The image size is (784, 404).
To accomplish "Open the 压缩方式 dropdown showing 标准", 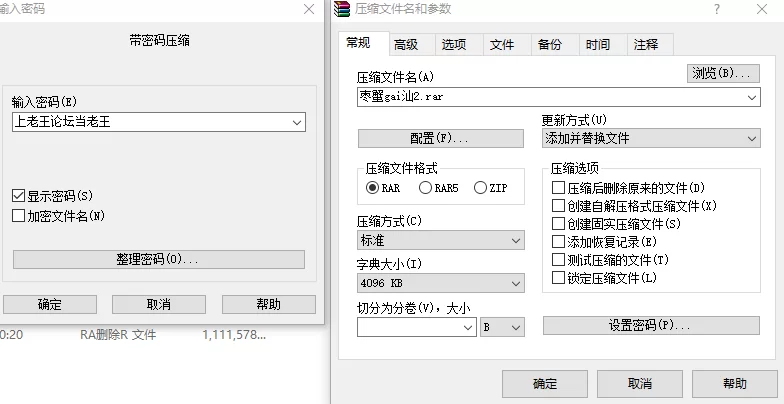I will pos(441,240).
